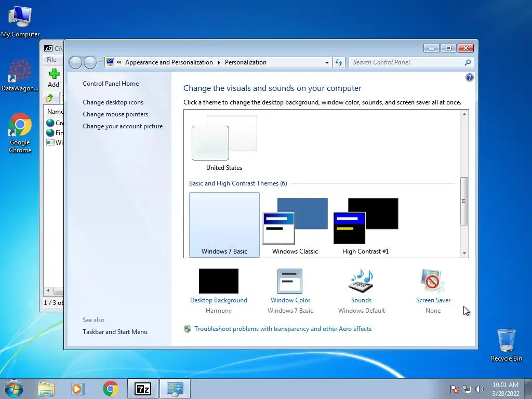532x399 pixels.
Task: Click the Back navigation button
Action: (x=75, y=62)
